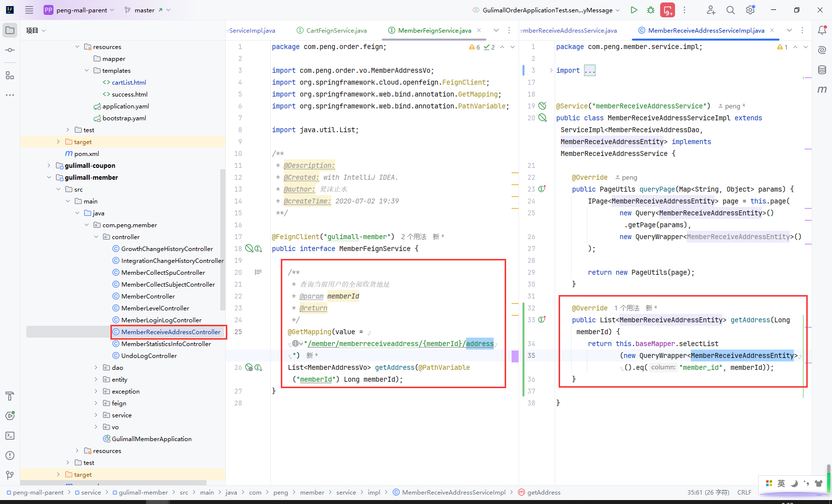Show hidden tabs in right editor
832x504 pixels.
coord(789,30)
